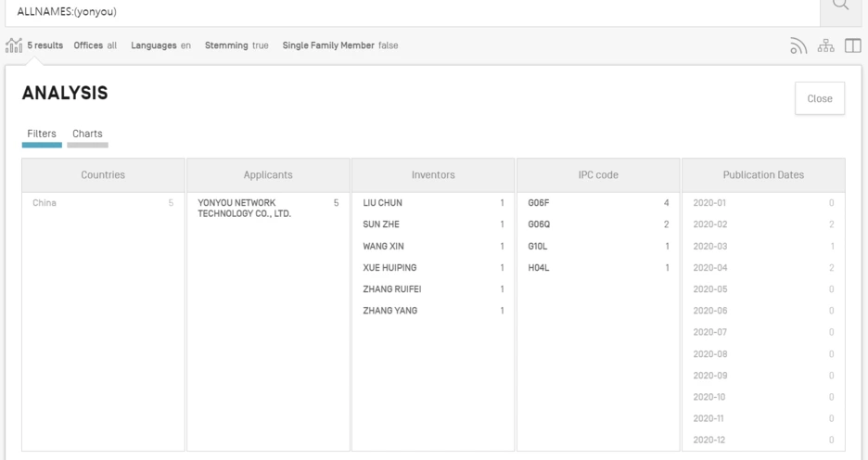Viewport: 868px width, 460px height.
Task: Switch to the Charts tab
Action: [x=87, y=134]
